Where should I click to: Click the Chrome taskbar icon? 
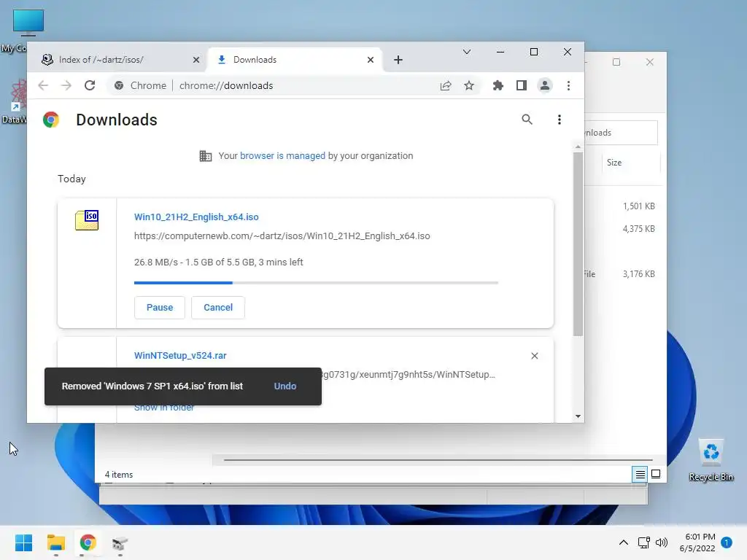point(88,542)
